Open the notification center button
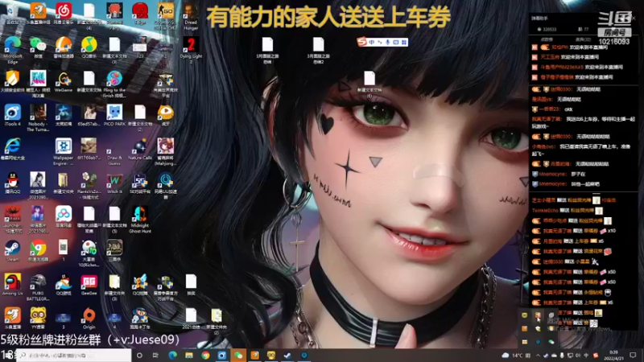 click(633, 356)
